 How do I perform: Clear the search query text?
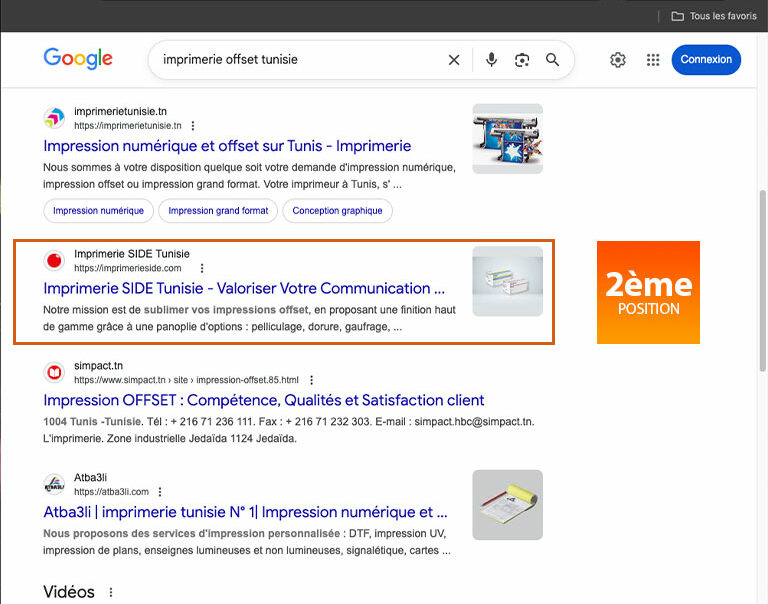tap(454, 60)
